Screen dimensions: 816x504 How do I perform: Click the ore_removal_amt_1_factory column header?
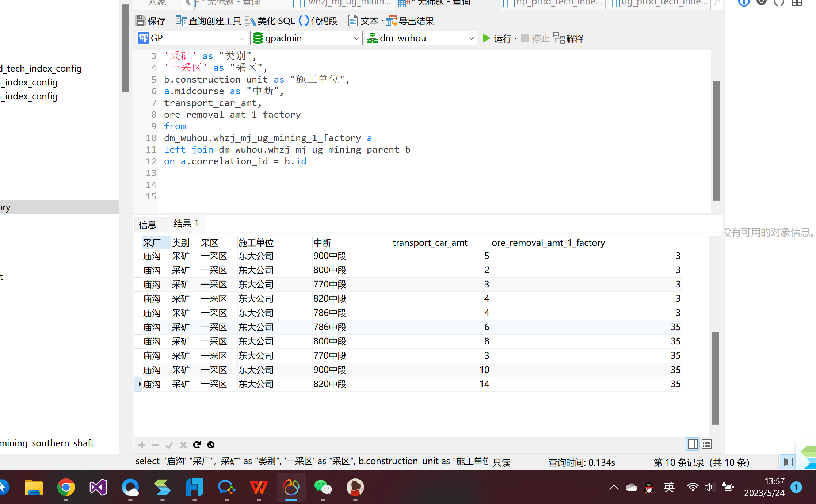(586, 243)
